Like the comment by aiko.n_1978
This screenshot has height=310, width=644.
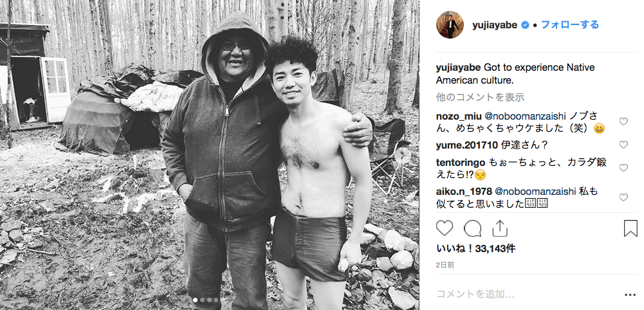[623, 197]
